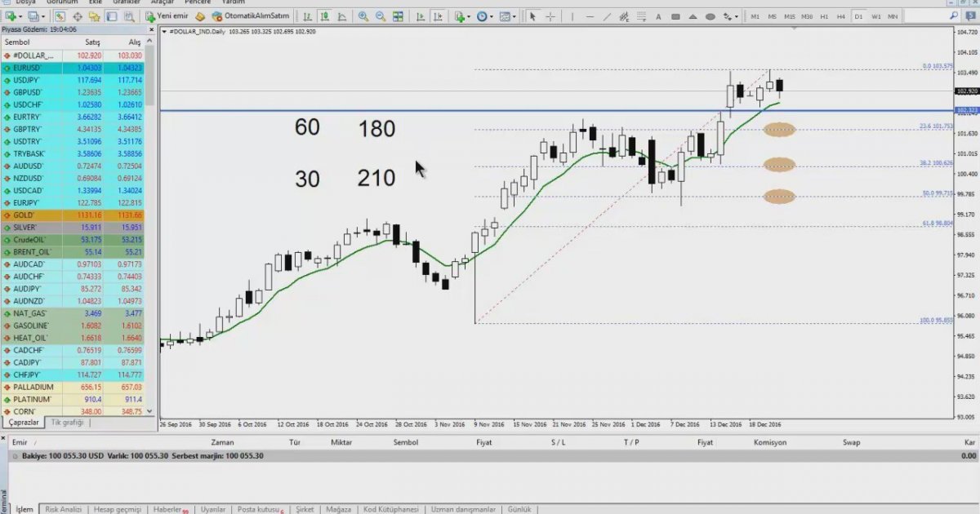
Task: Click the MetaEditor icon
Action: [x=199, y=16]
